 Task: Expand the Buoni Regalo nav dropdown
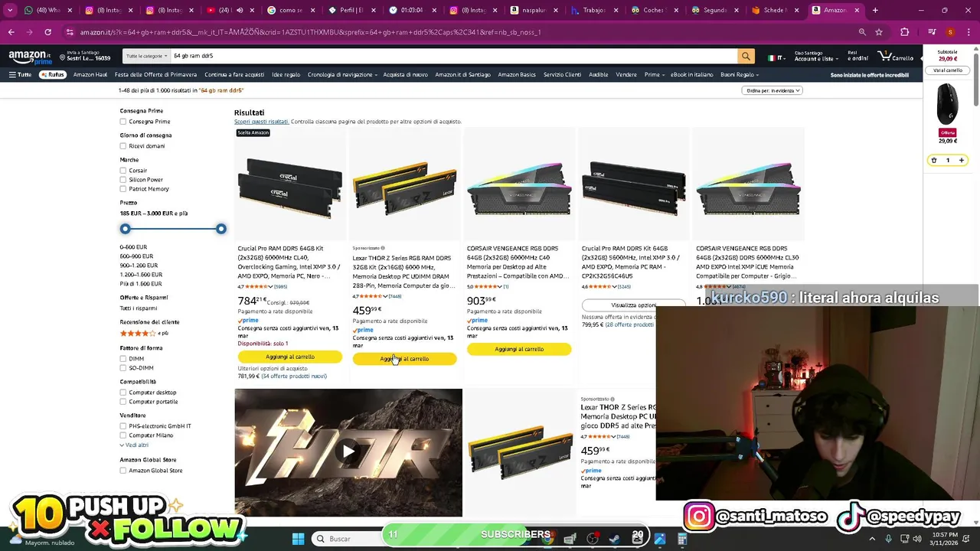click(740, 75)
